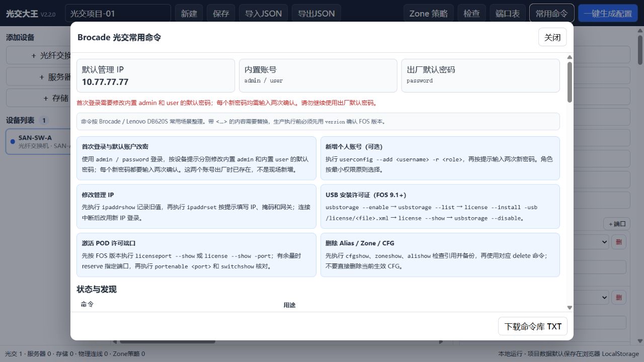Click the device list count badge 1

click(x=44, y=120)
